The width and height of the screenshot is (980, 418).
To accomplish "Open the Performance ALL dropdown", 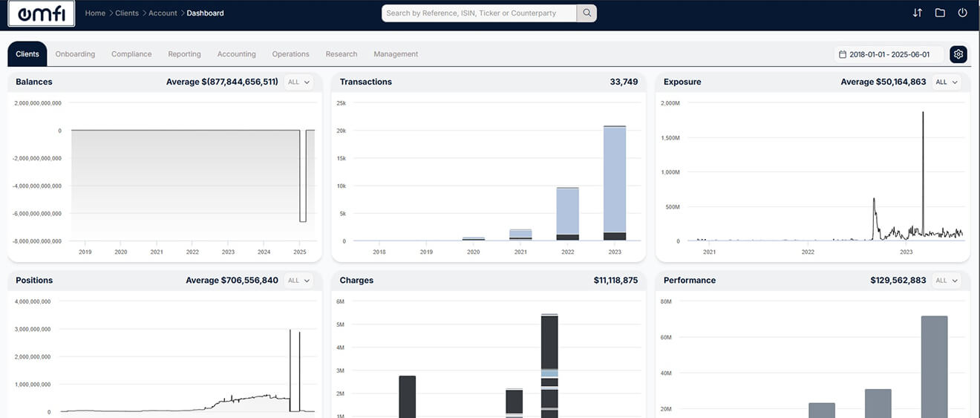I will pos(947,281).
